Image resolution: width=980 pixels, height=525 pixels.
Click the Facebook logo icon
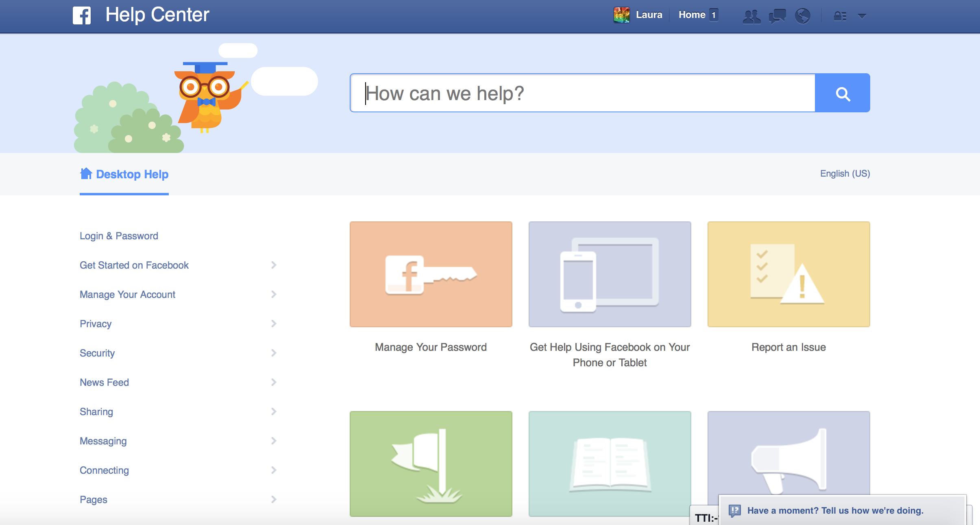[82, 15]
